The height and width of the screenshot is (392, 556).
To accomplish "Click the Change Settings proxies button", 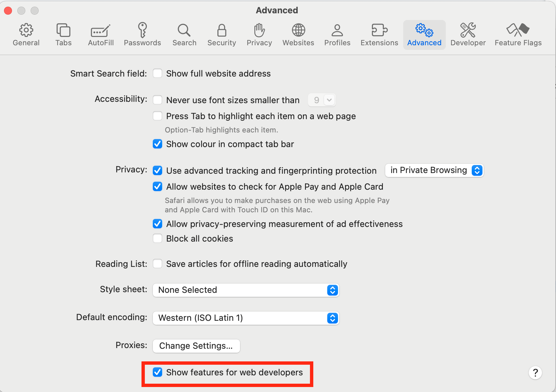I will coord(196,346).
